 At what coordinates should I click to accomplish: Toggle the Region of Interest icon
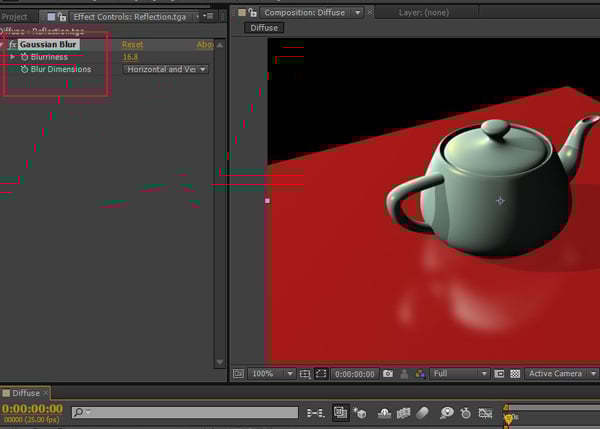(499, 374)
